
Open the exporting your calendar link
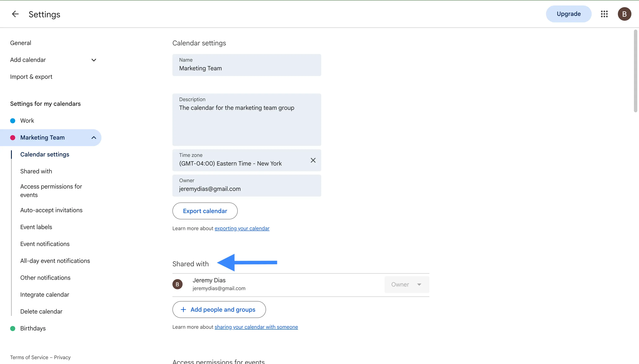coord(242,228)
